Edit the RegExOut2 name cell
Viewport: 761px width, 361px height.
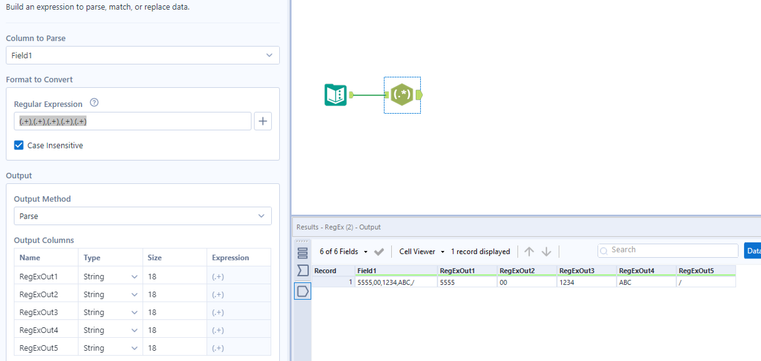pyautogui.click(x=47, y=295)
